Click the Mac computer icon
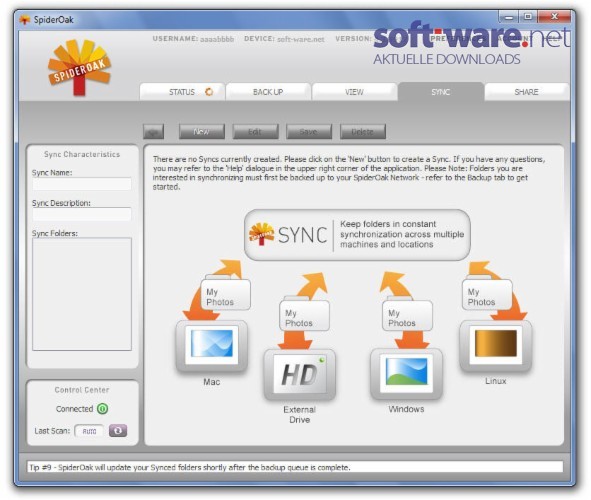This screenshot has height=500, width=591. point(211,347)
